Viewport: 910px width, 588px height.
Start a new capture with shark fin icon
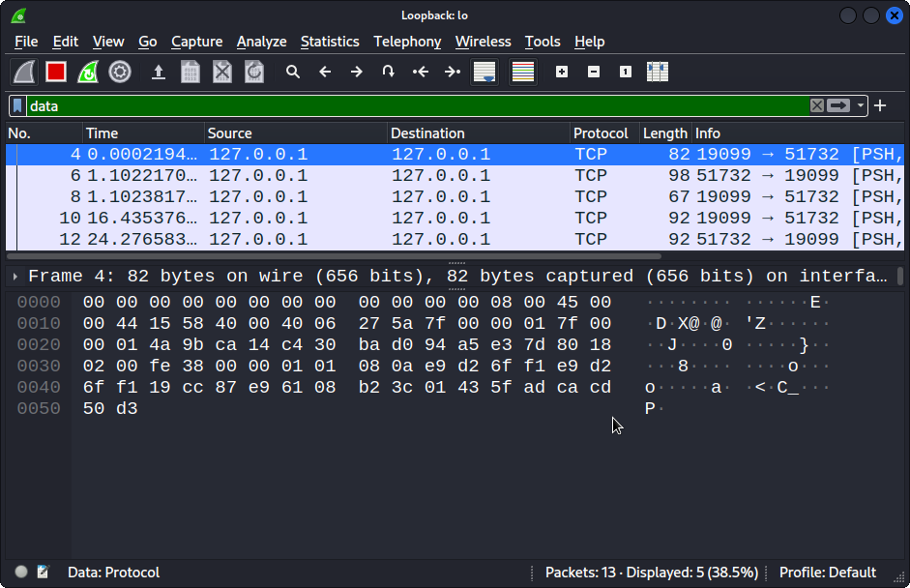pos(24,72)
